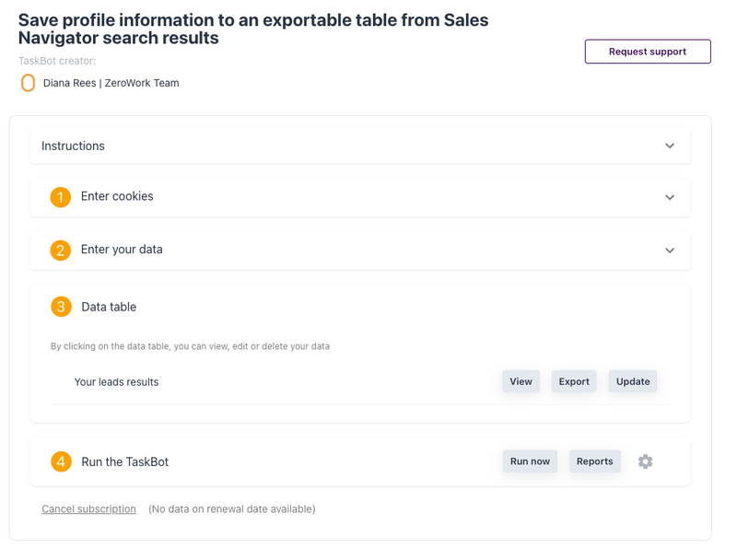Request support for this TaskBot
This screenshot has height=560, width=737.
tap(647, 51)
